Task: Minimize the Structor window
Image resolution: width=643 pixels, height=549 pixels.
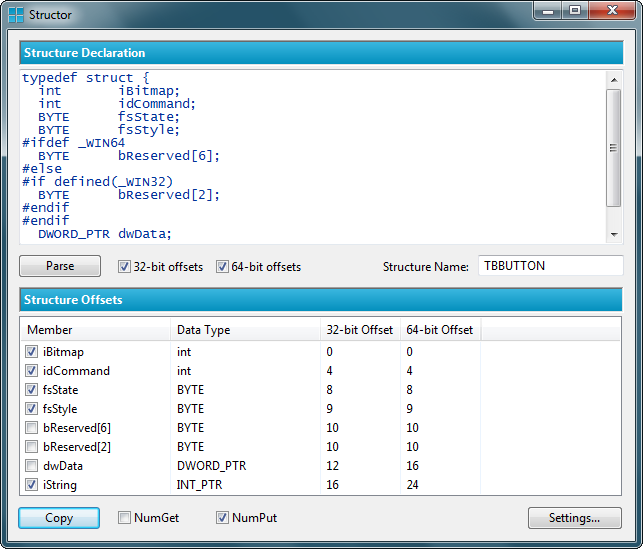Action: (547, 10)
